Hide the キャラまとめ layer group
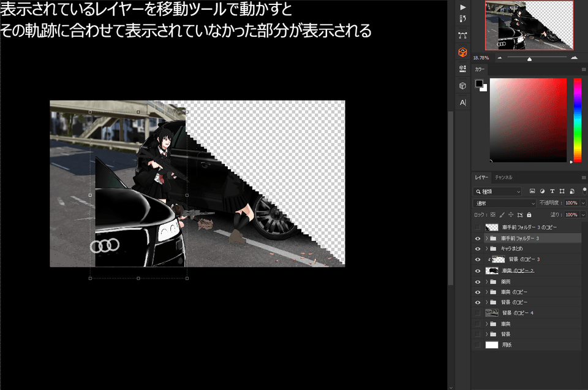This screenshot has height=390, width=588. (478, 249)
